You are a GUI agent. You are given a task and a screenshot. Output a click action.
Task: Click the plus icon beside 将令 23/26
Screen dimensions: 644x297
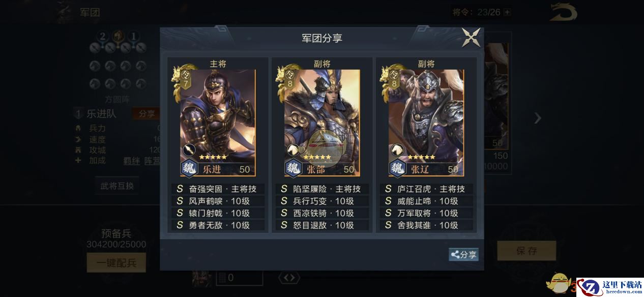tap(507, 12)
